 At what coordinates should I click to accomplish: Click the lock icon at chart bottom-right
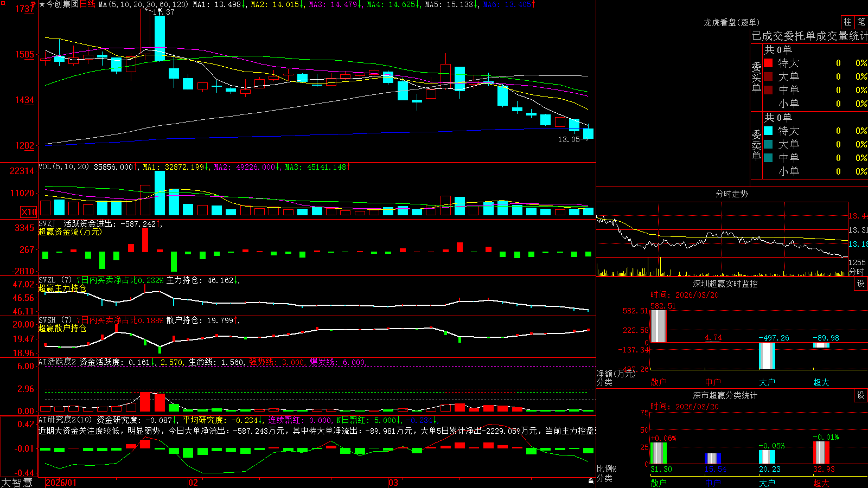(591, 481)
